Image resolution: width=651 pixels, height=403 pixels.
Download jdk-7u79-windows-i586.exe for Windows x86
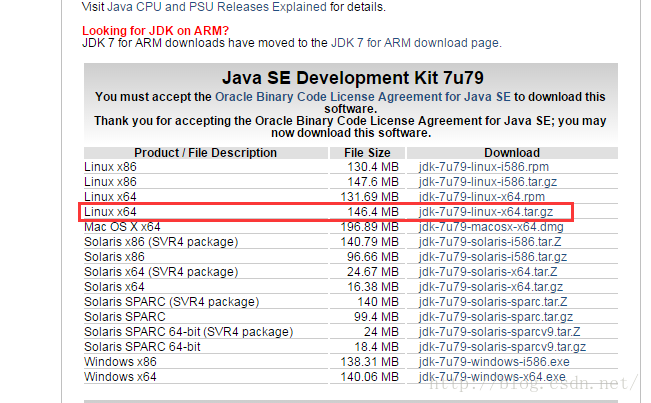pos(479,362)
